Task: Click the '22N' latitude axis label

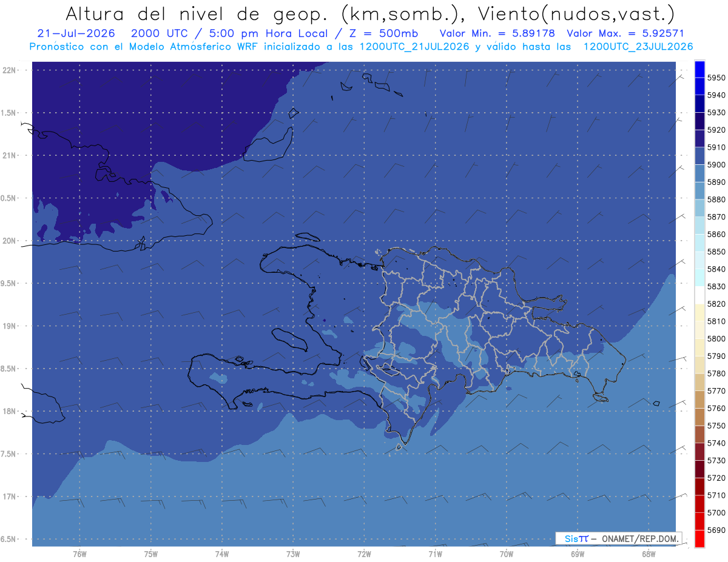Action: (9, 70)
